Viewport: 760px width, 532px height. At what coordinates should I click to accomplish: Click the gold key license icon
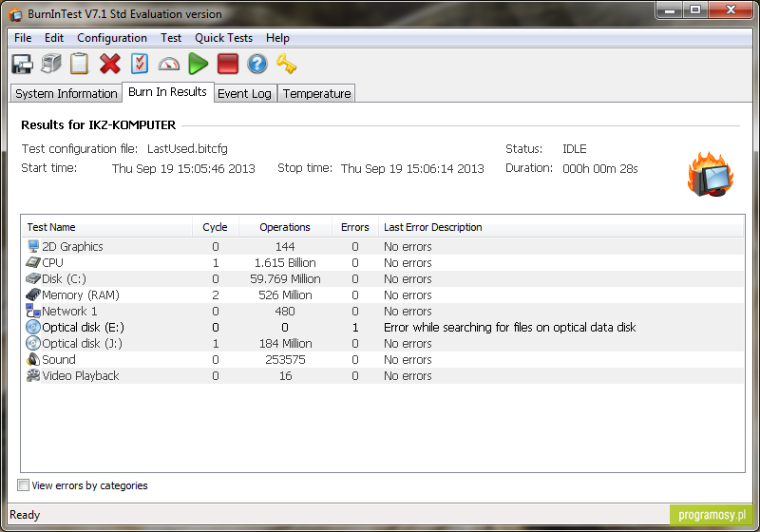287,64
